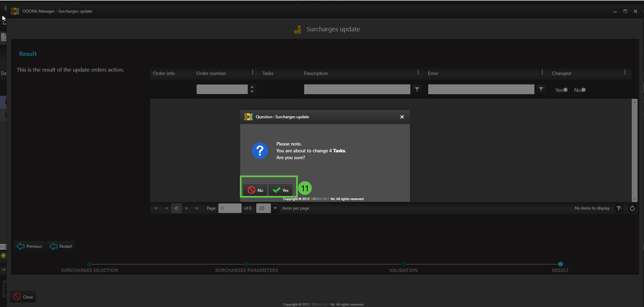This screenshot has height=307, width=644.
Task: Go to last page of results
Action: coord(197,208)
